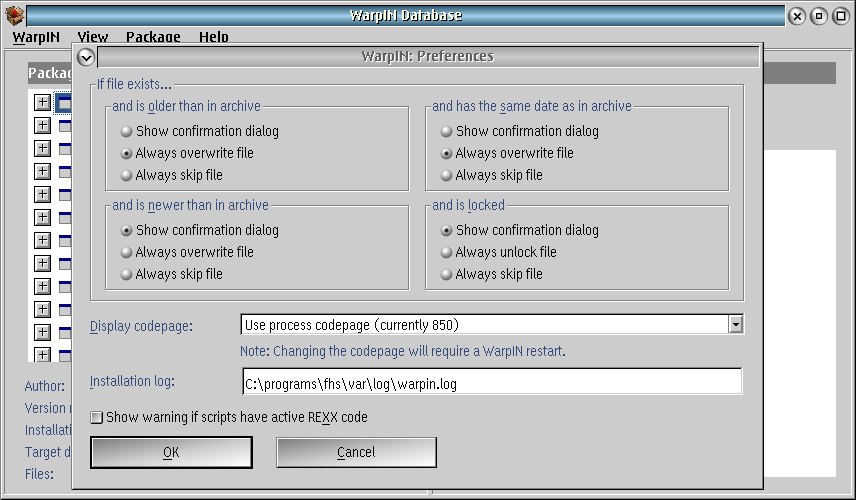Open the WarpIN menu
Image resolution: width=856 pixels, height=500 pixels.
pyautogui.click(x=36, y=37)
